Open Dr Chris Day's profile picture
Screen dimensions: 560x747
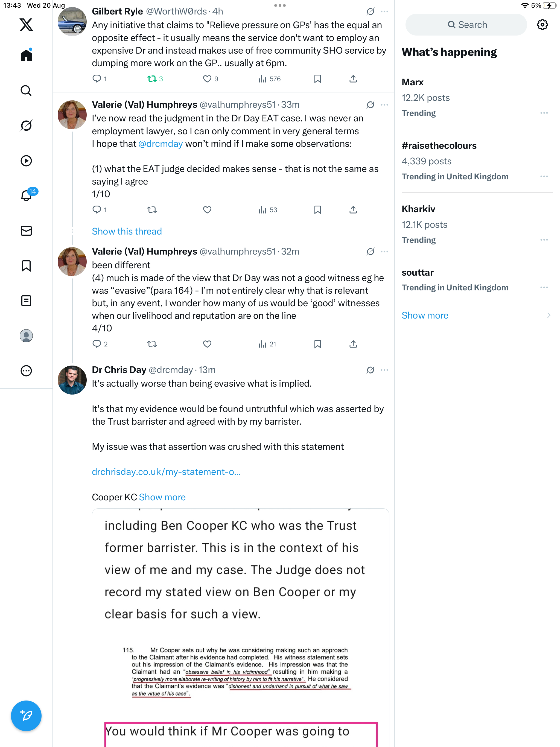point(72,380)
